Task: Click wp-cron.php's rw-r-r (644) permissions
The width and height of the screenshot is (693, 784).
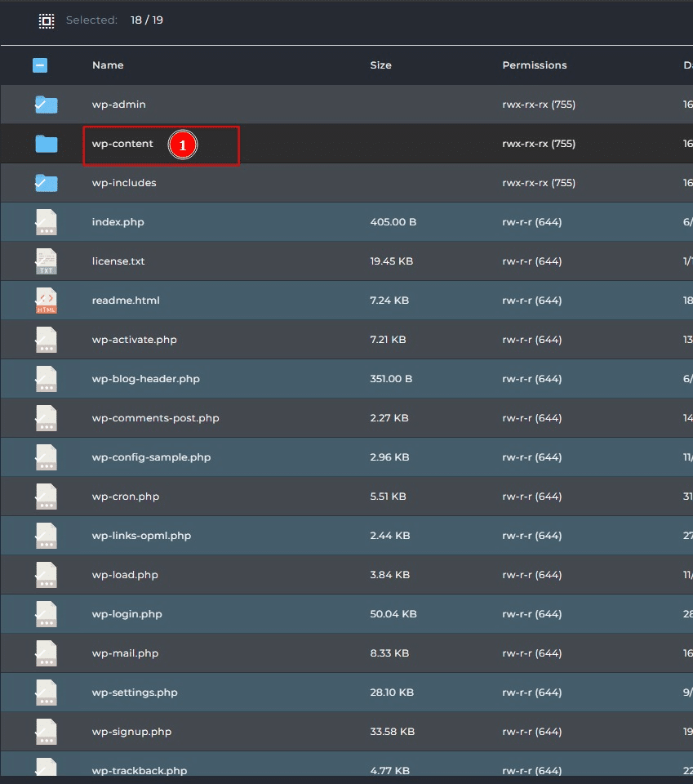Action: (531, 497)
